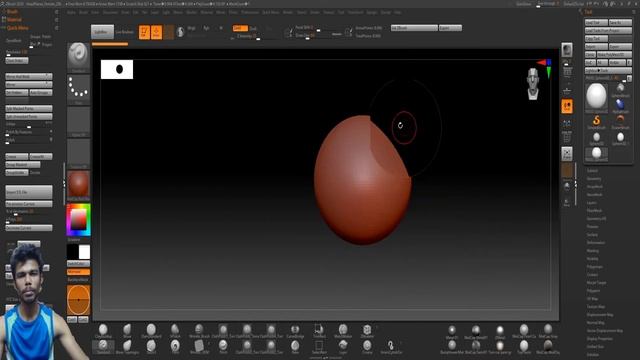
Task: Click the Init ZBrush button
Action: (414, 28)
